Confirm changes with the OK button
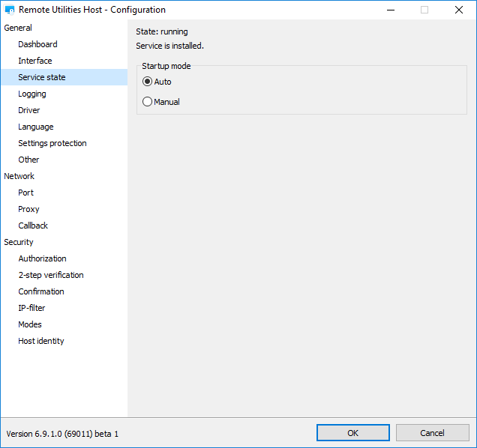477x448 pixels. coord(353,433)
